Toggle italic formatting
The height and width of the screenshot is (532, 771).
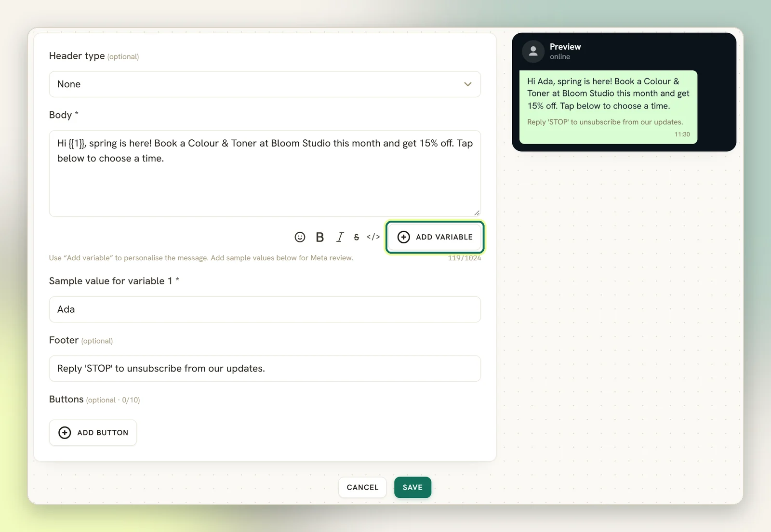[340, 237]
